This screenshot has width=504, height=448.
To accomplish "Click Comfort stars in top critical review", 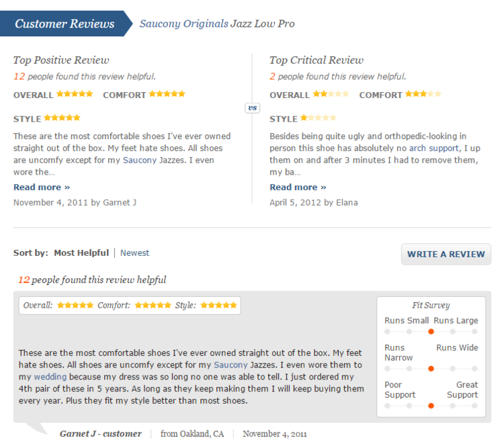I will 423,95.
